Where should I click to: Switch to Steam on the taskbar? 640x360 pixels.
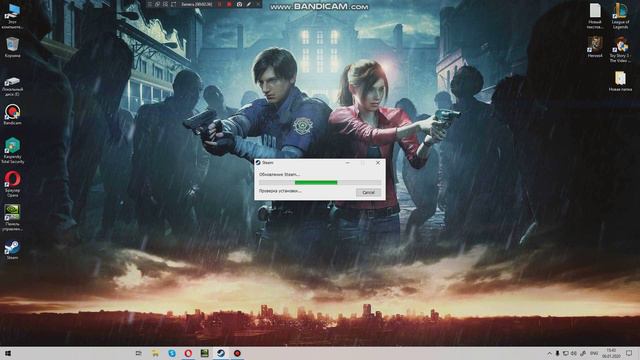pos(221,353)
